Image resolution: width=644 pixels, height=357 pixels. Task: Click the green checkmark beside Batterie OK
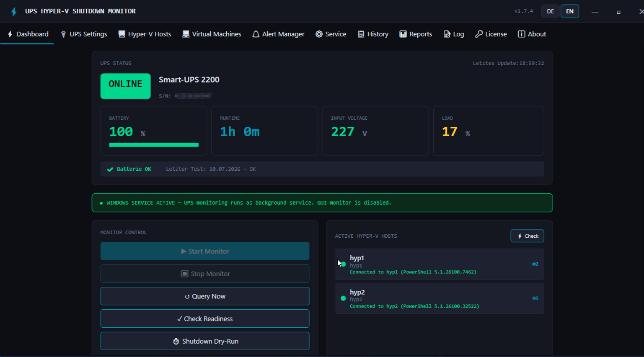pos(110,170)
